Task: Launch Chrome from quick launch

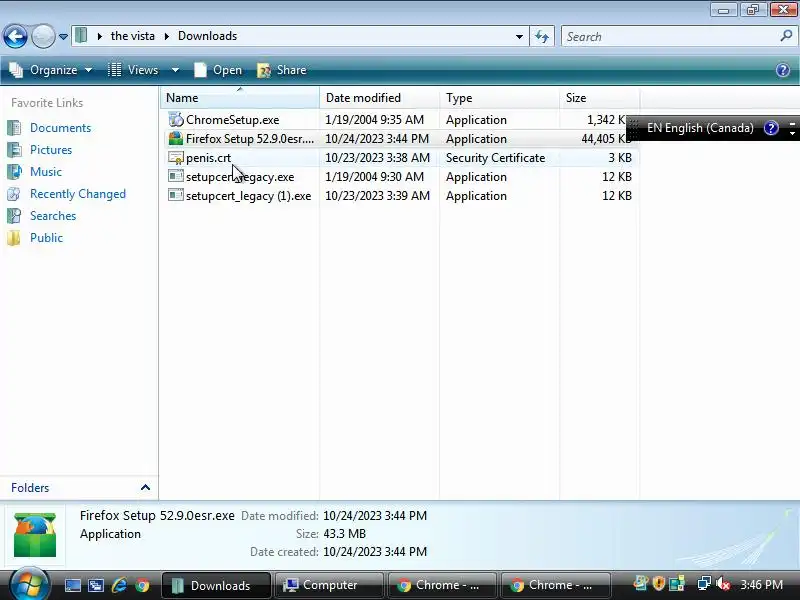Action: pyautogui.click(x=142, y=585)
